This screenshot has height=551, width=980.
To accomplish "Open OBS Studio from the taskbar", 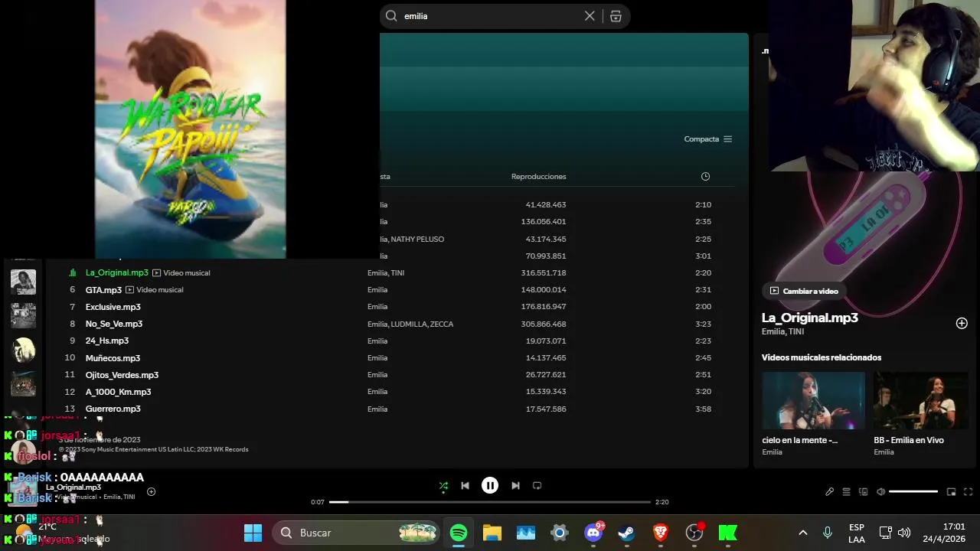I will pos(694,533).
